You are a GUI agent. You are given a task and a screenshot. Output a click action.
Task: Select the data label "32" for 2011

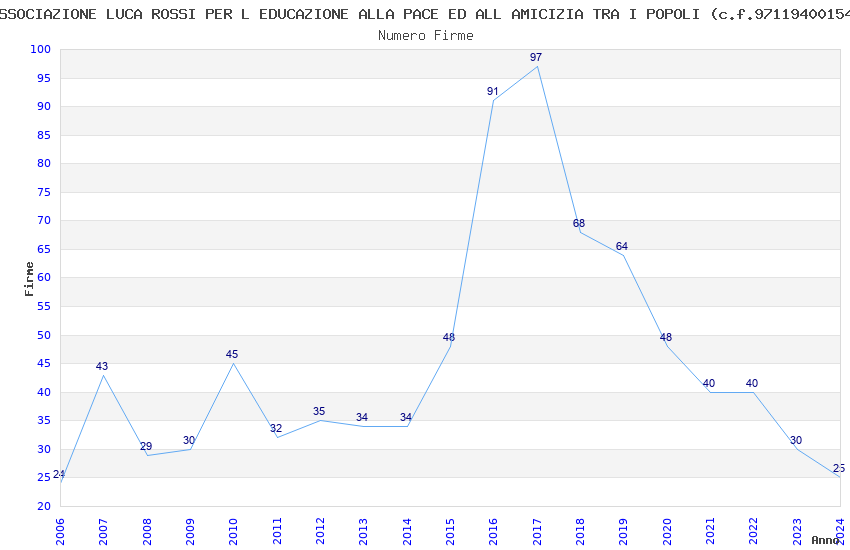coord(276,428)
